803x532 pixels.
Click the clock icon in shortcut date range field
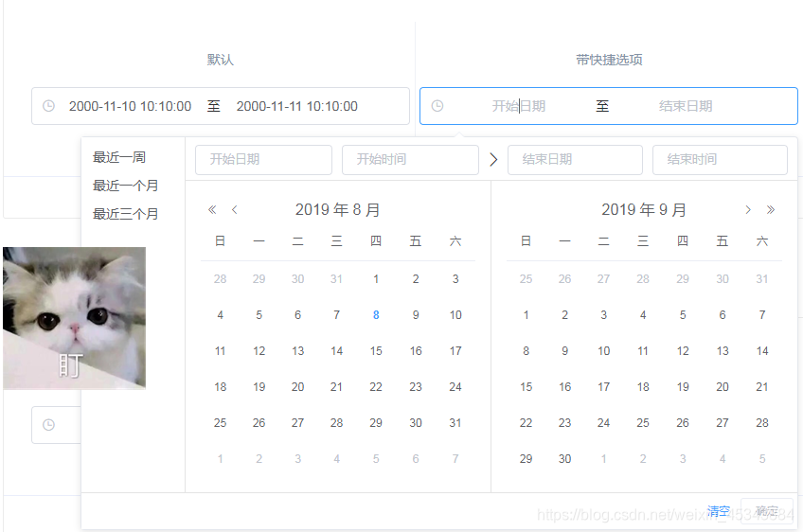coord(437,106)
